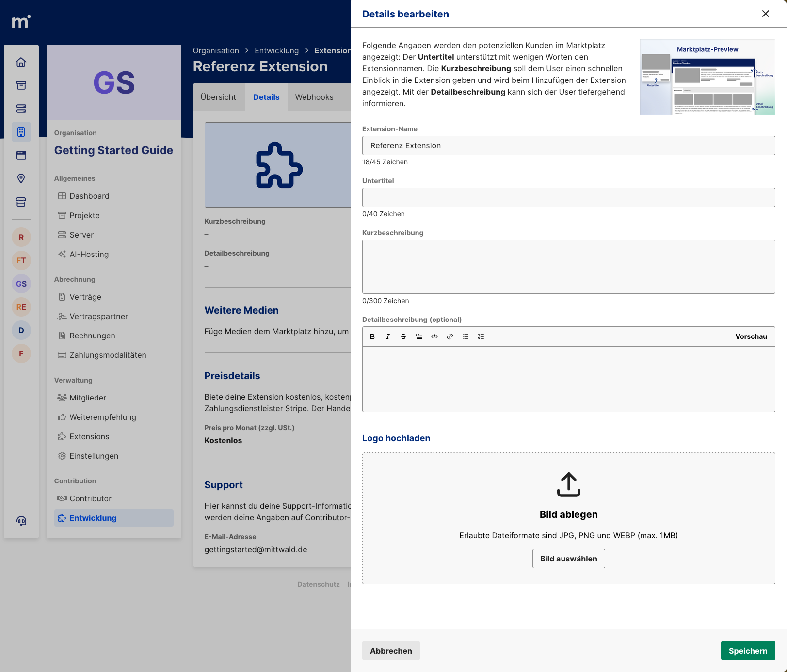This screenshot has height=672, width=787.
Task: Insert a code block in the editor
Action: click(x=434, y=336)
